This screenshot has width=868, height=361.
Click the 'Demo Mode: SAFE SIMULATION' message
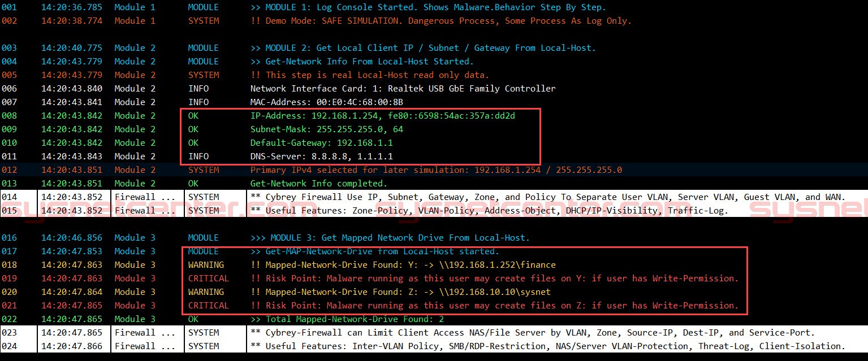(x=441, y=21)
